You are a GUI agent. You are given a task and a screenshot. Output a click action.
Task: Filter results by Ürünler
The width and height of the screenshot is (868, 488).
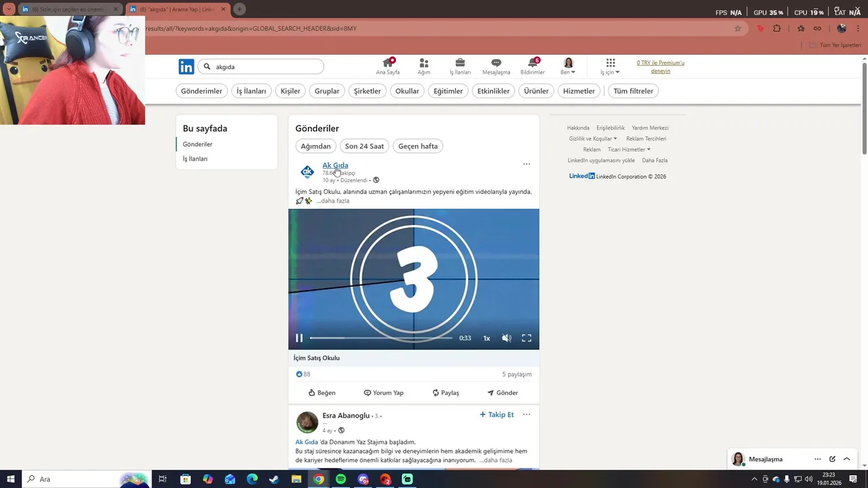pyautogui.click(x=536, y=91)
